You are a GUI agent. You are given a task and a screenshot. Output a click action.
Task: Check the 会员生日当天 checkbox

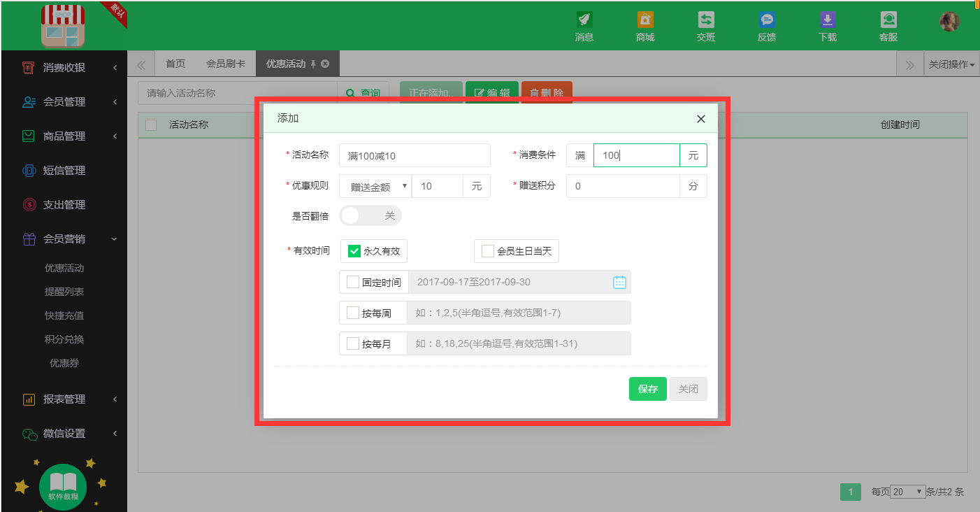488,251
